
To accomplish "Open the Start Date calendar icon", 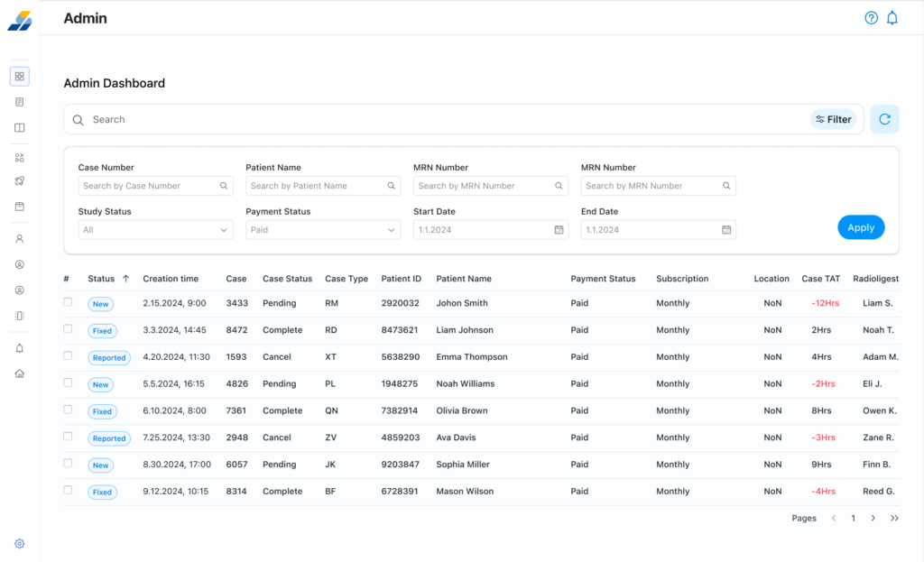I will pyautogui.click(x=559, y=230).
